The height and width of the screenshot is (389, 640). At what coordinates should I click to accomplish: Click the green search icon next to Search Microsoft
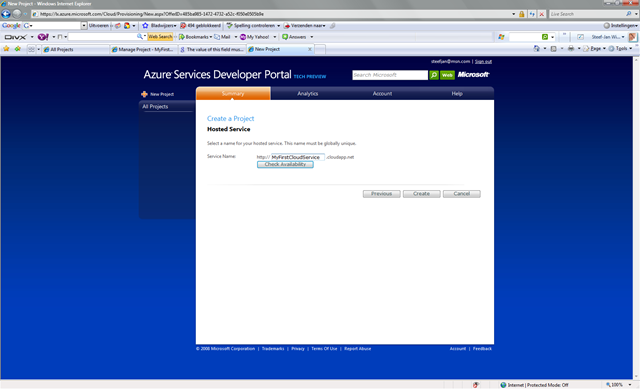point(434,75)
